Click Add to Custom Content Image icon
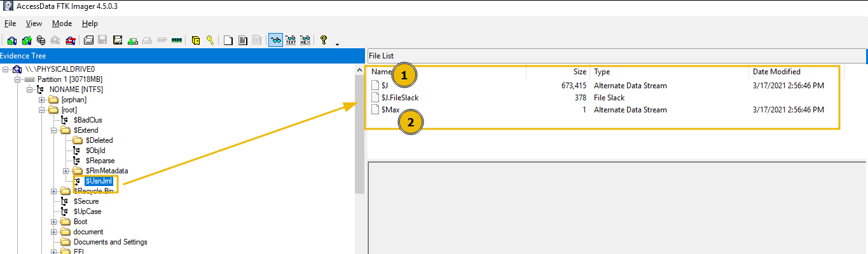868x254 pixels. [133, 40]
